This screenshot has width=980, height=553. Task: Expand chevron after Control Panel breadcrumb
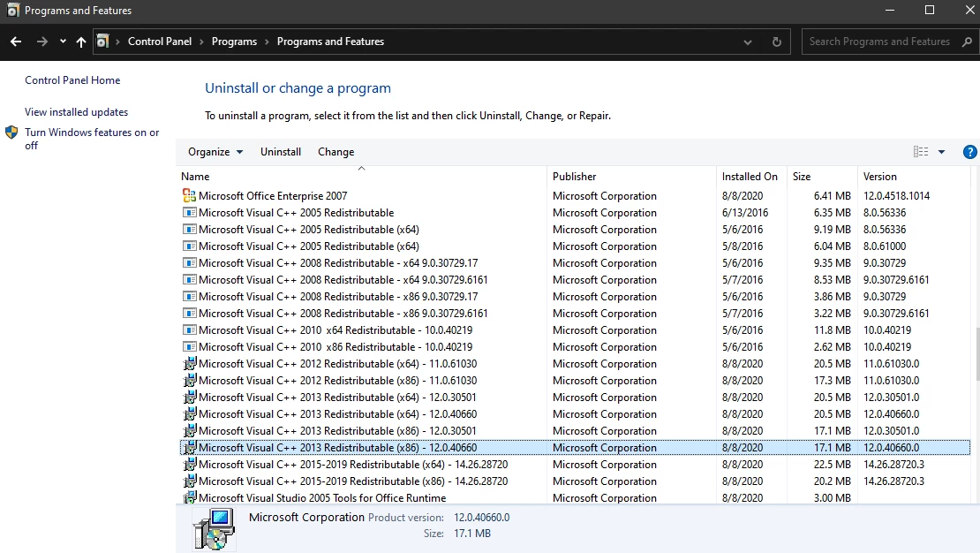coord(201,42)
